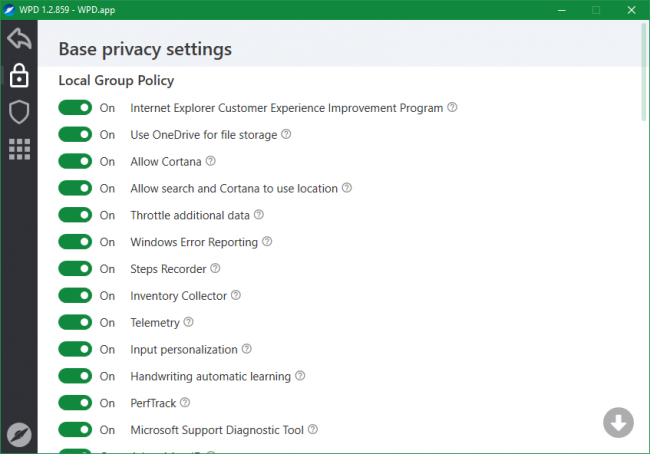Open the Blocker shield section in sidebar

pyautogui.click(x=19, y=112)
